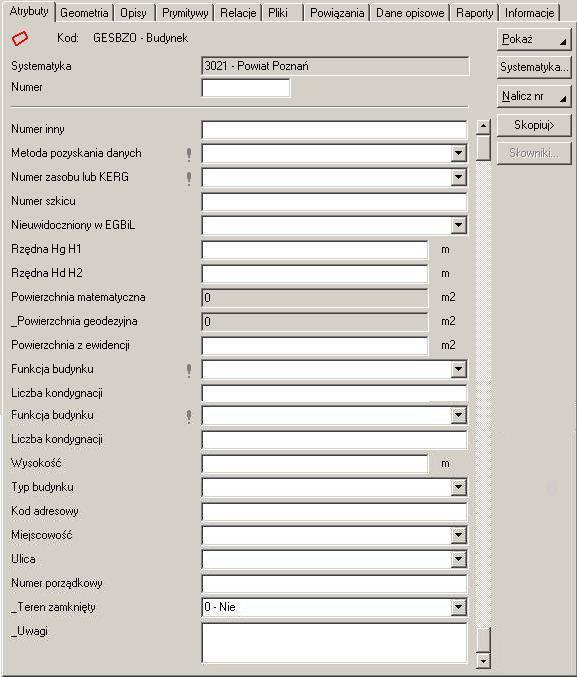Click the Rzędna Hg H1 field
The width and height of the screenshot is (577, 677).
tap(315, 250)
